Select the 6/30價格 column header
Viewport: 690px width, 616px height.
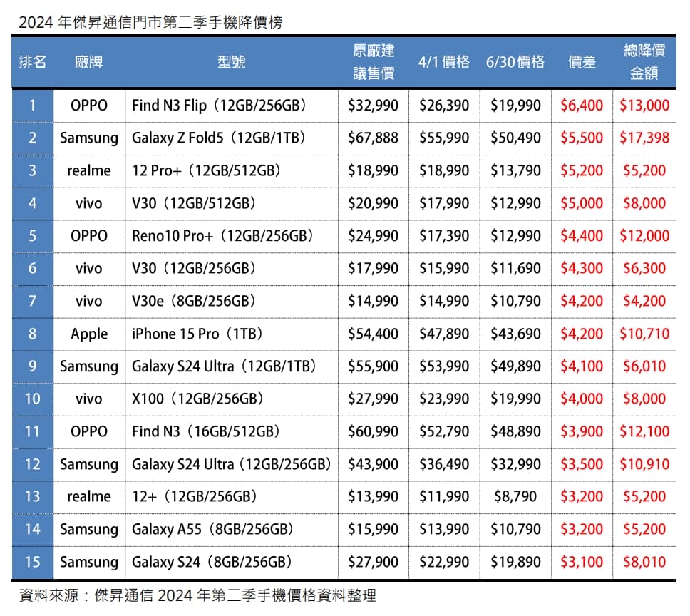(515, 62)
